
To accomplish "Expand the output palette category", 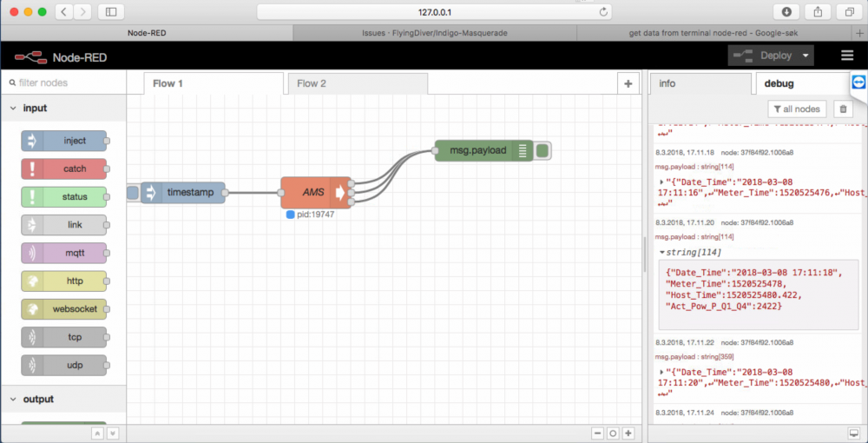I will point(14,400).
